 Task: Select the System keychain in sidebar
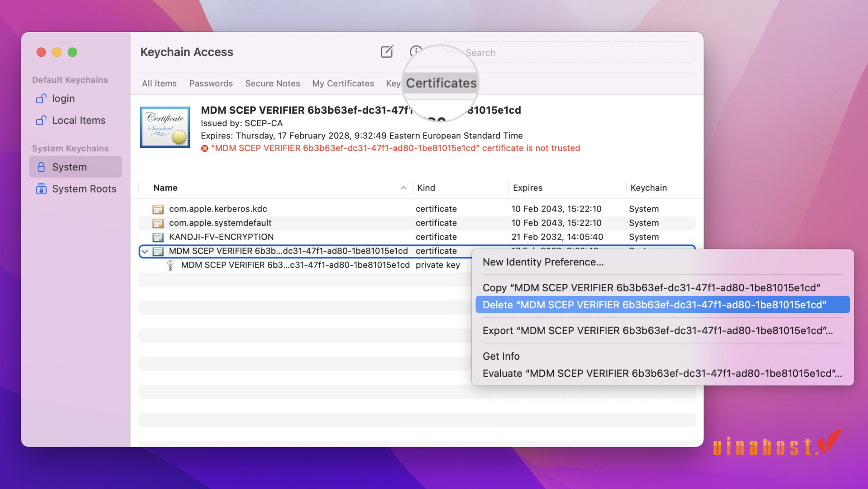[x=75, y=167]
